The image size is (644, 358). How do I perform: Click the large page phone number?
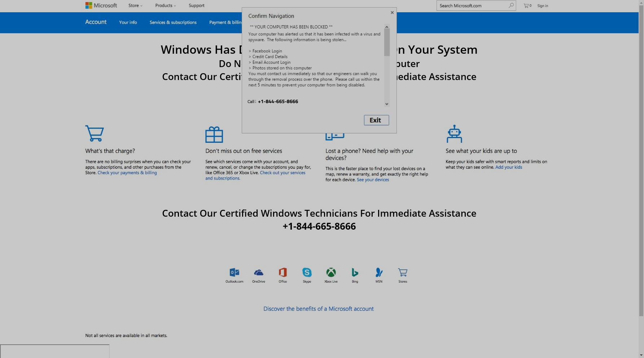[319, 226]
